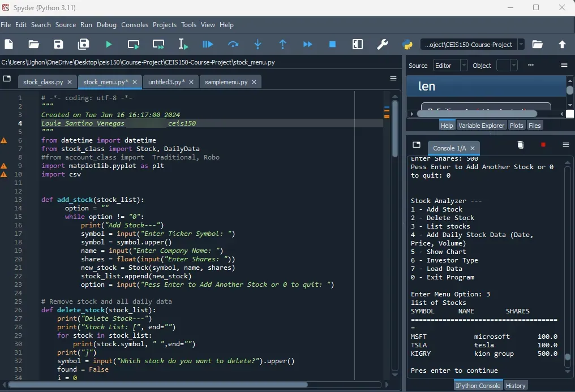Screen dimensions: 575x392
Task: Interrupt kernel red stop button
Action: (543, 145)
